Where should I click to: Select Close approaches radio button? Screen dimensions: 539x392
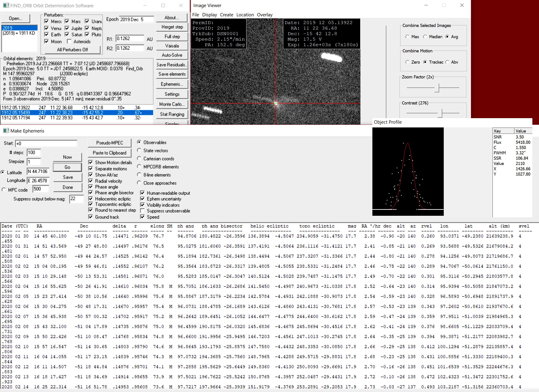tap(139, 183)
